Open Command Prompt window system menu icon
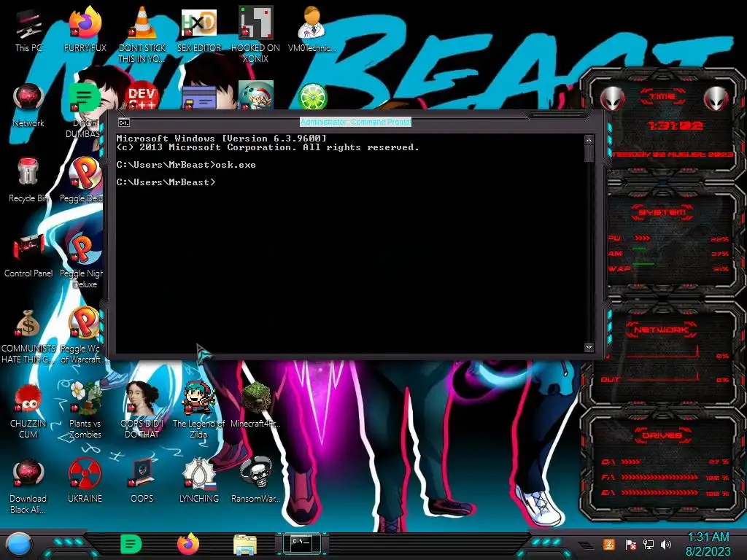Screen dimensions: 747x560 [124, 122]
